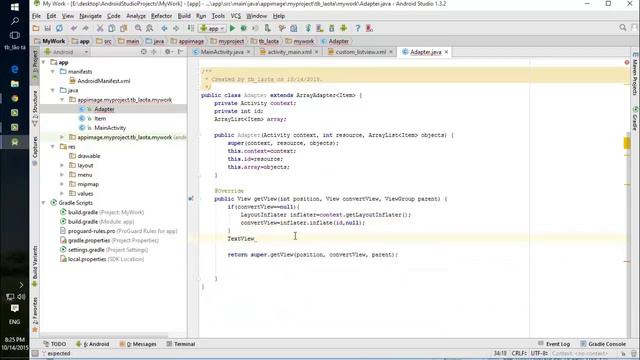Select AndroidManifest.xml in the project tree
The width and height of the screenshot is (640, 360).
pyautogui.click(x=104, y=81)
